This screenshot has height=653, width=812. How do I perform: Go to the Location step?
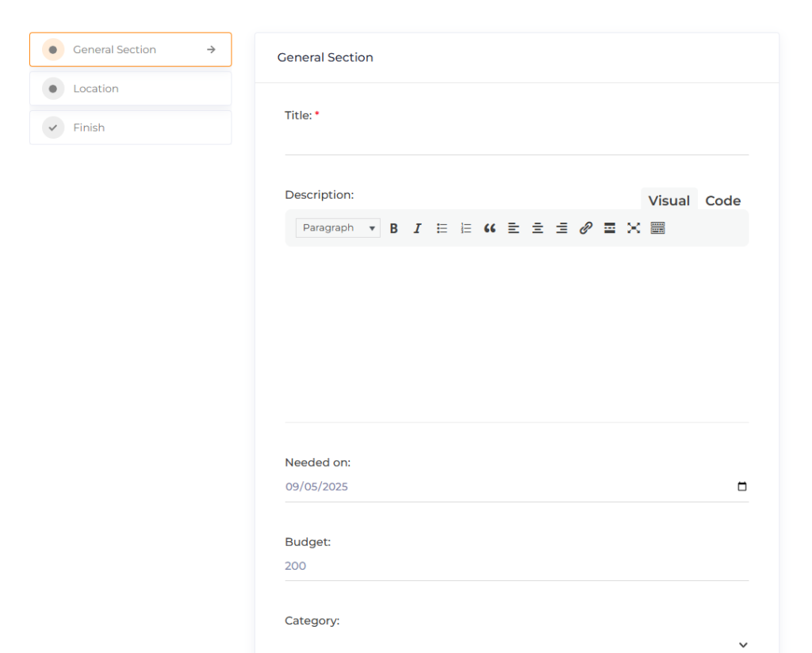click(131, 89)
